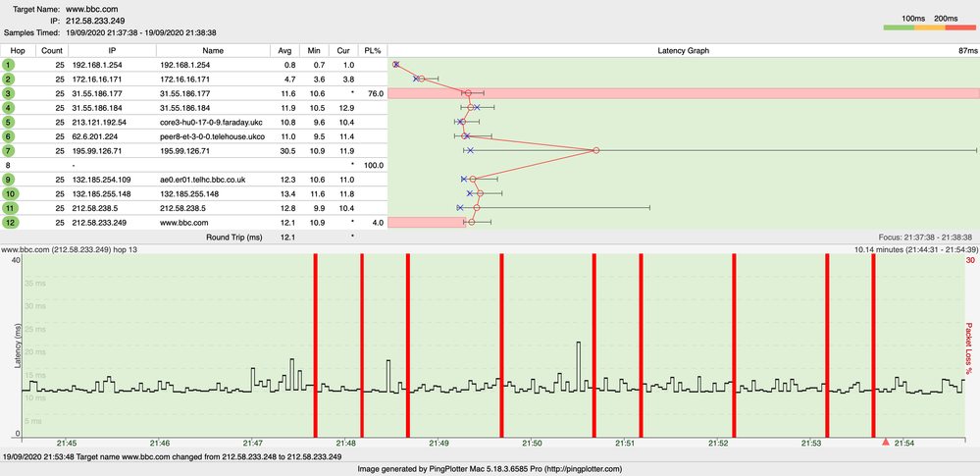980x476 pixels.
Task: Select the core3-hu0-17-0-9.faraday row name
Action: [x=213, y=122]
